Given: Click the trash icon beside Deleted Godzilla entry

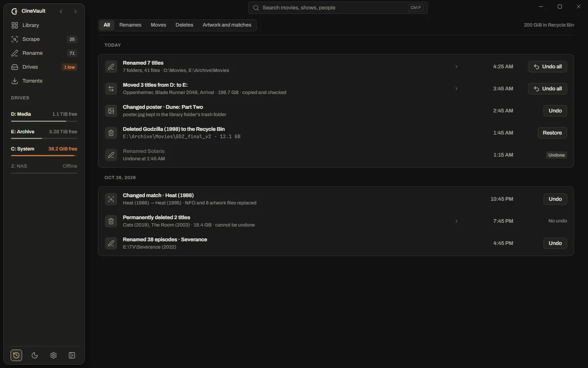Looking at the screenshot, I should click(111, 133).
